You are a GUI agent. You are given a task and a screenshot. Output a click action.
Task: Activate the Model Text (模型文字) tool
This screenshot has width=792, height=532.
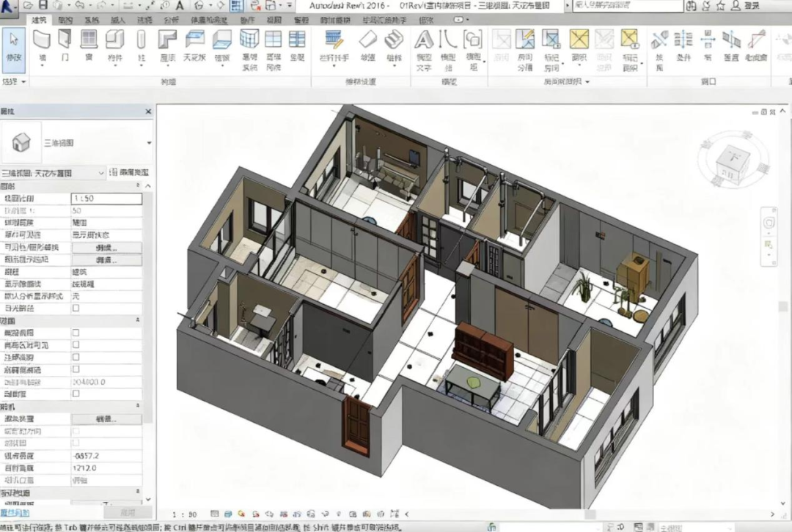pos(424,45)
